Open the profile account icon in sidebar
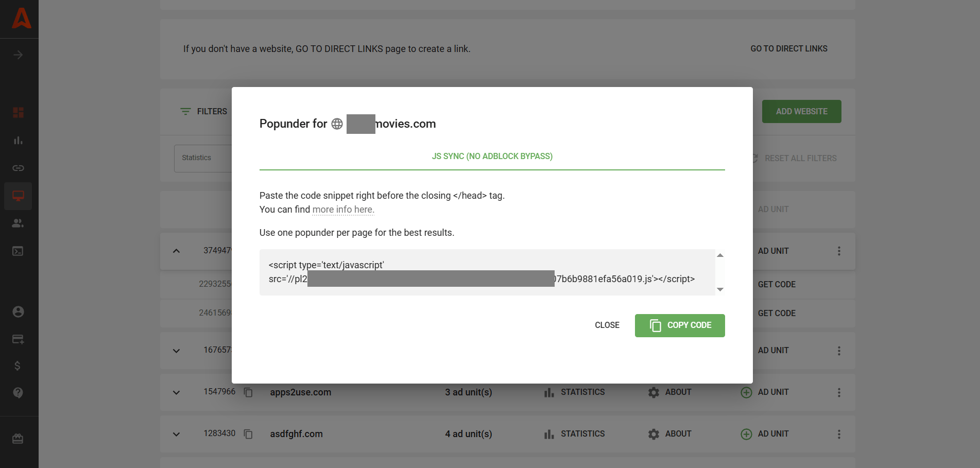The image size is (980, 468). pos(18,312)
